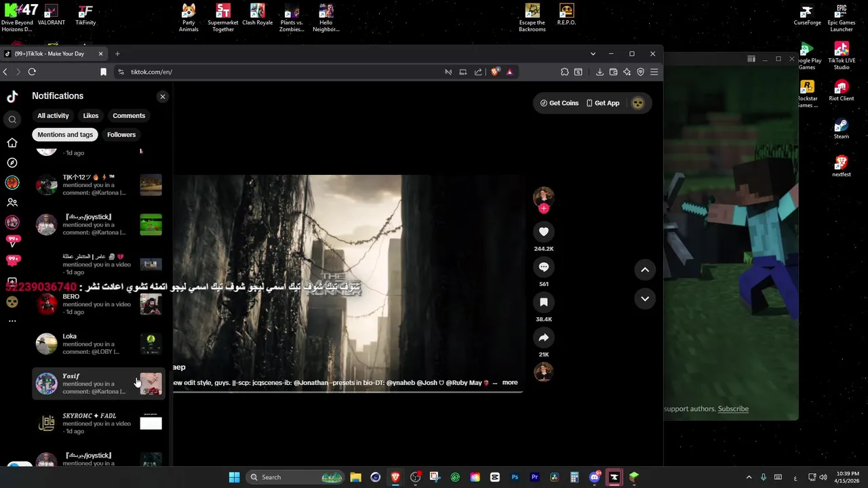
Task: Show hidden system tray icons chevron
Action: point(749,477)
